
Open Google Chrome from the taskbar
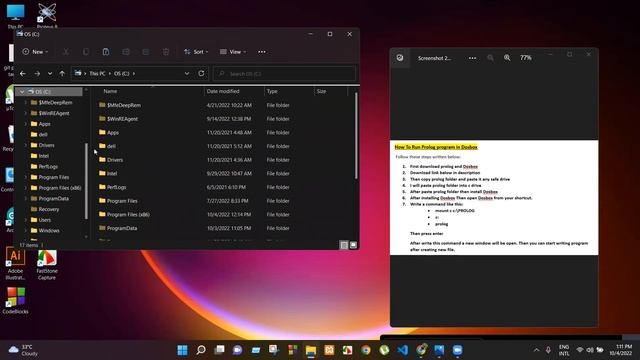tap(366, 350)
